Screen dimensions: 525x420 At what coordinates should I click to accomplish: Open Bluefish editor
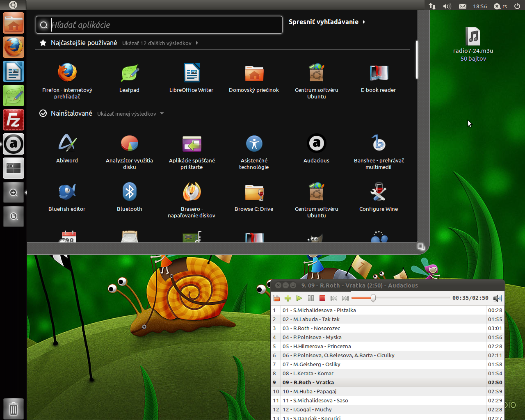click(67, 197)
